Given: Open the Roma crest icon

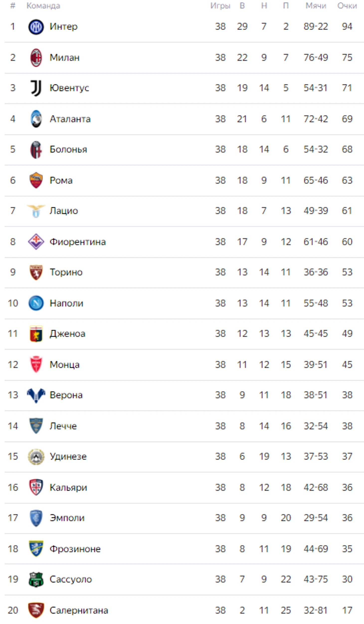Looking at the screenshot, I should coord(36,180).
